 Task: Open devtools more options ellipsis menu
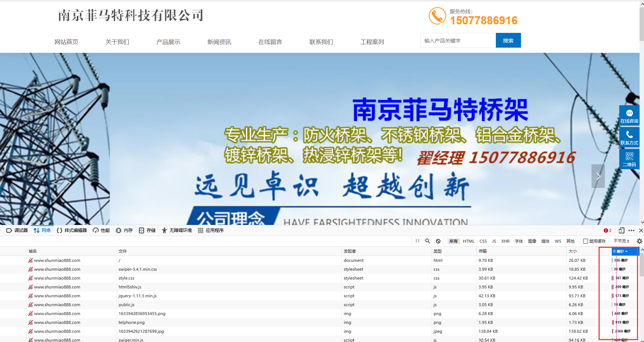[x=631, y=230]
